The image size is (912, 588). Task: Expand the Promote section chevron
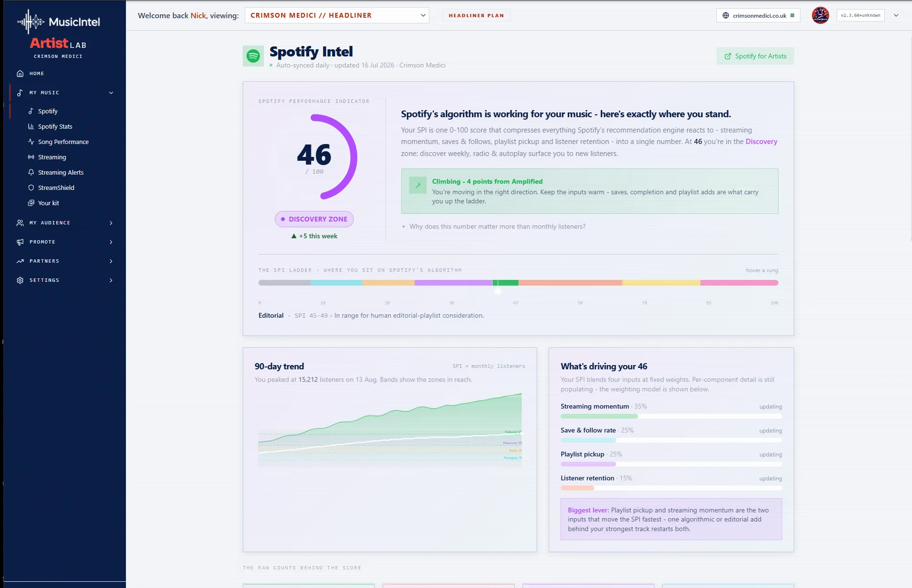(x=111, y=242)
